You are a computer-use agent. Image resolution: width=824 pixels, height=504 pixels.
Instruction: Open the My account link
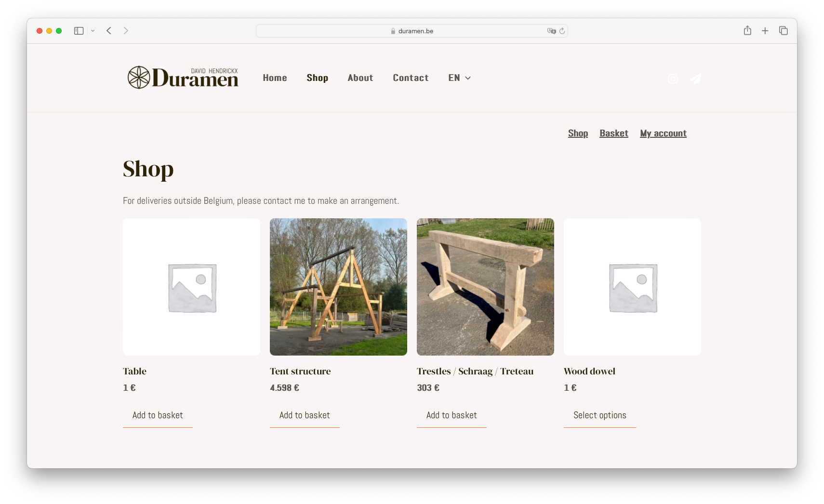(663, 133)
